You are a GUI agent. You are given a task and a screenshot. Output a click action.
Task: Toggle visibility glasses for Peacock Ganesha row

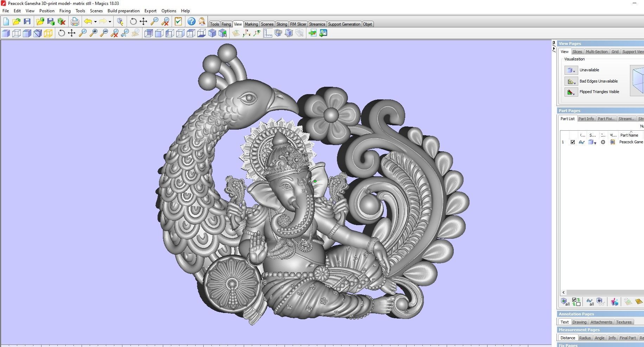coord(582,142)
